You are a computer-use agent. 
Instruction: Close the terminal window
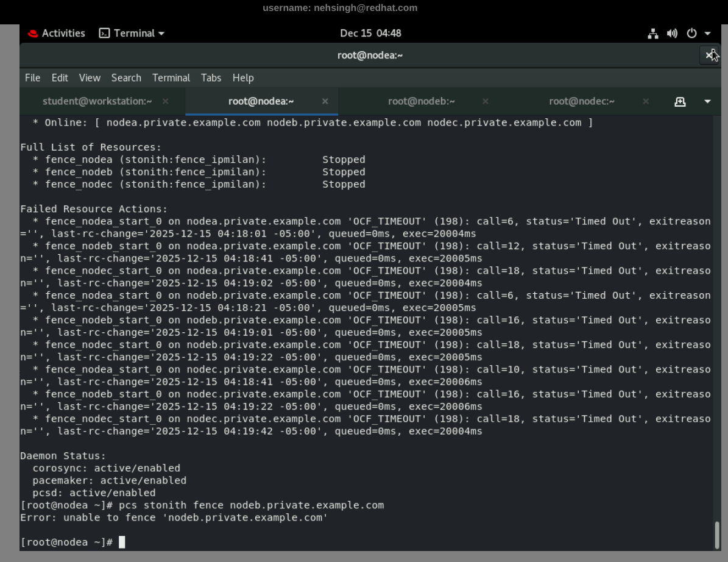(709, 55)
